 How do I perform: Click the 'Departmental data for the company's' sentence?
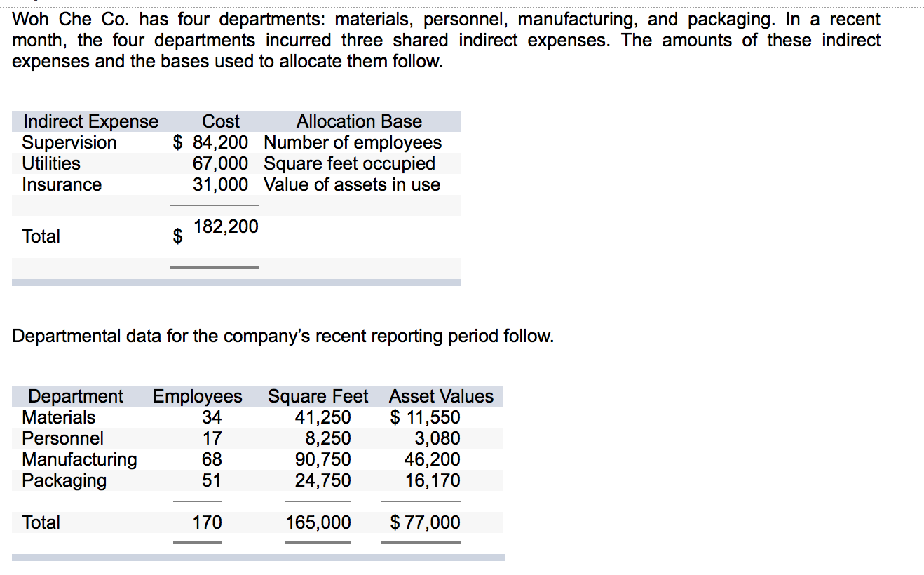point(283,337)
